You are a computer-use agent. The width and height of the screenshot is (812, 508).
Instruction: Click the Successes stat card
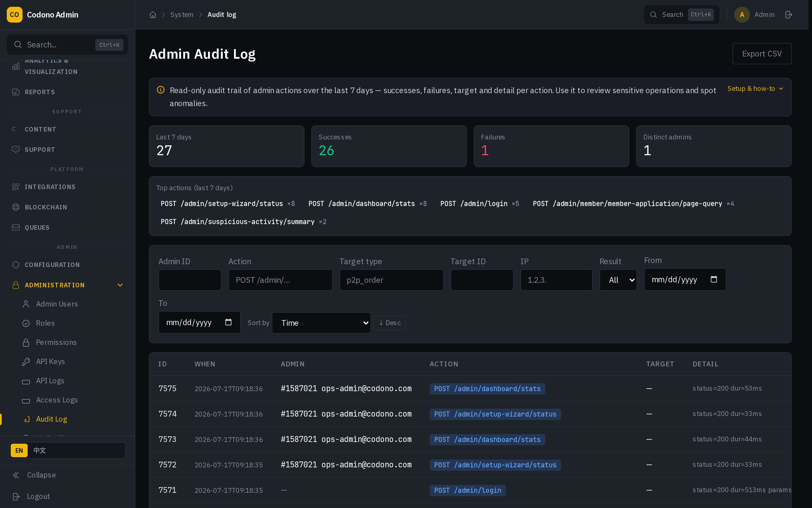[x=389, y=146]
